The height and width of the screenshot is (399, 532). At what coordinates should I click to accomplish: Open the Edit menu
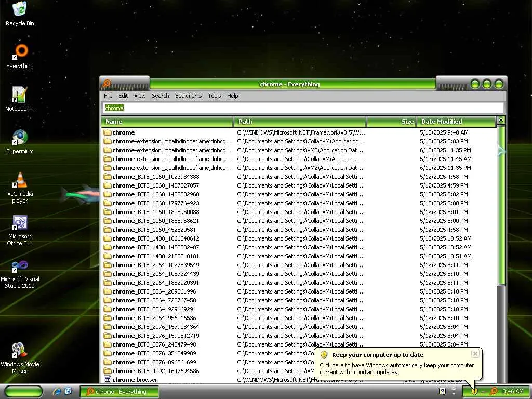click(x=123, y=96)
